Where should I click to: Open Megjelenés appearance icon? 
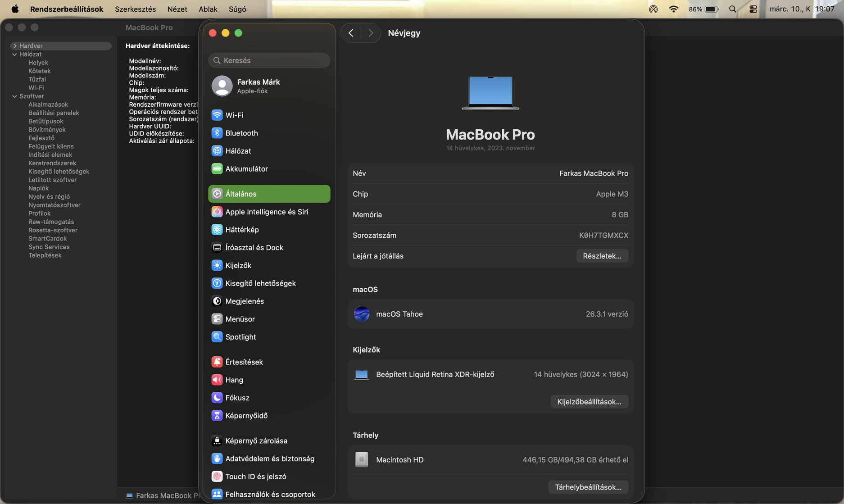point(217,301)
